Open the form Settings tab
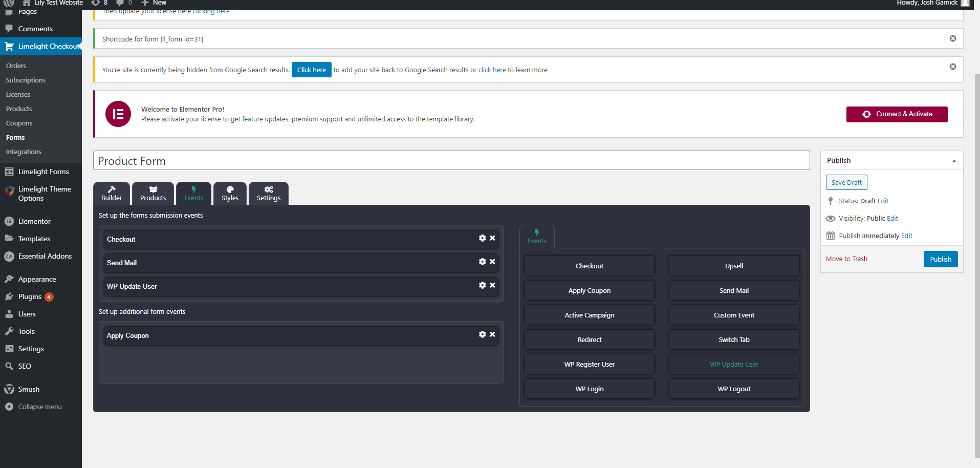The width and height of the screenshot is (980, 468). tap(268, 194)
